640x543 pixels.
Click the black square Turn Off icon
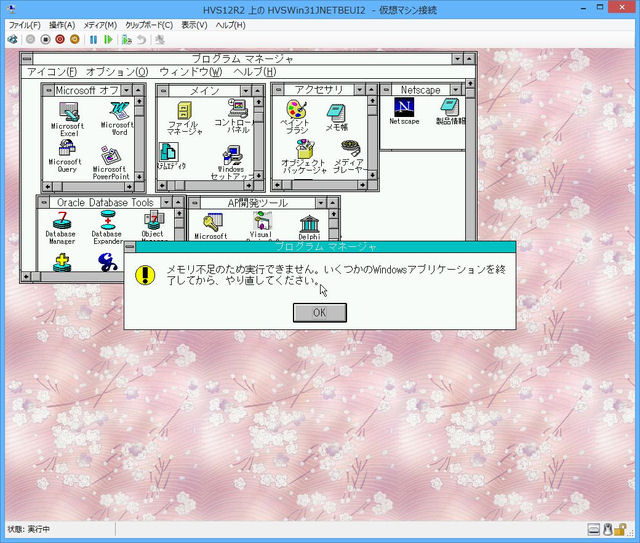(x=45, y=40)
